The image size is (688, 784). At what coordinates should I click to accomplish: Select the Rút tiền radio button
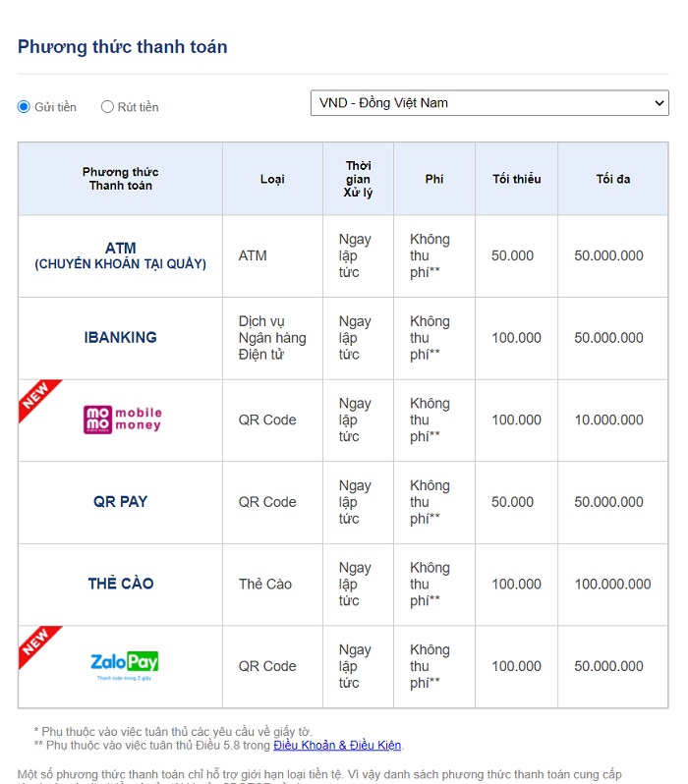[107, 106]
